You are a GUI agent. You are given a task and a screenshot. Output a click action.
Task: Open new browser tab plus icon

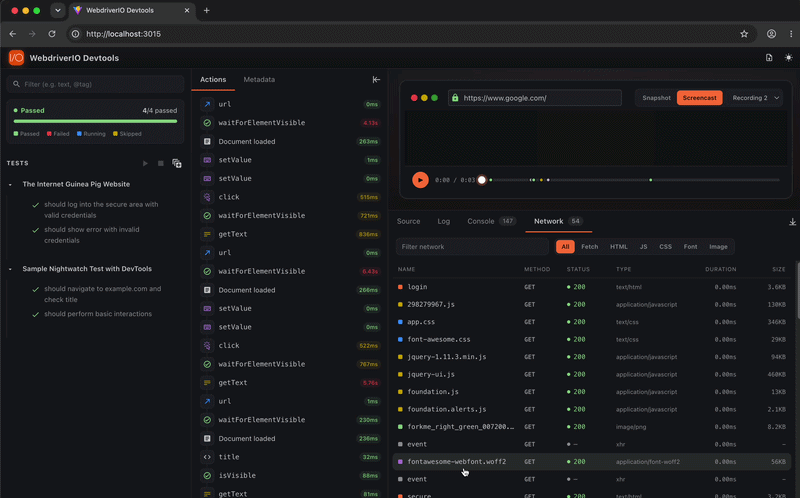[207, 10]
